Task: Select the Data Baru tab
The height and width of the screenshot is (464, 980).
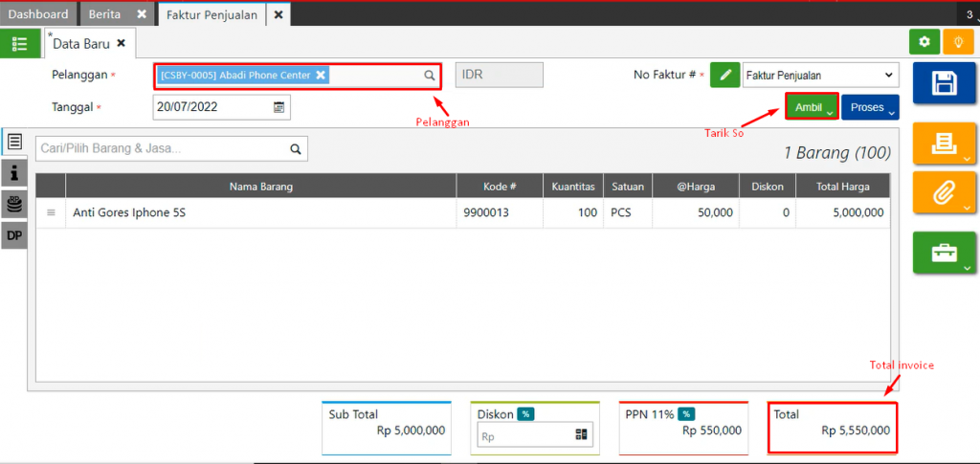Action: [81, 44]
